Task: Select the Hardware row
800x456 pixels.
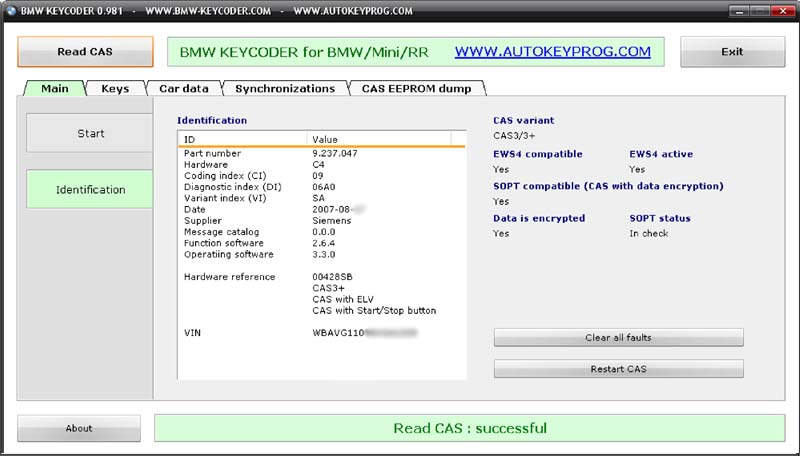Action: [321, 164]
